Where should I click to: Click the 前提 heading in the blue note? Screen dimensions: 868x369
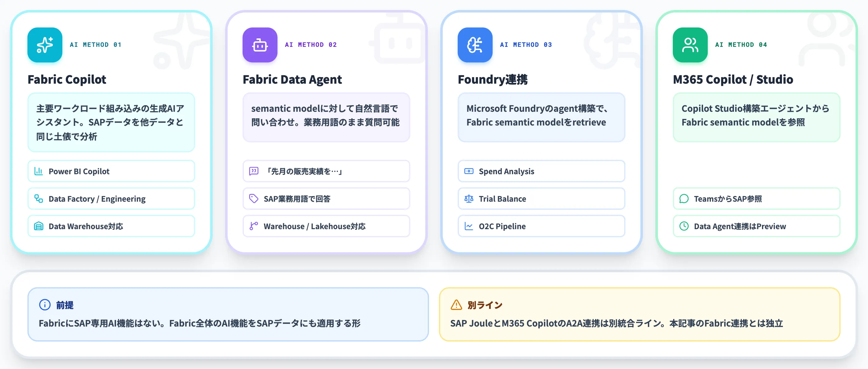click(65, 305)
